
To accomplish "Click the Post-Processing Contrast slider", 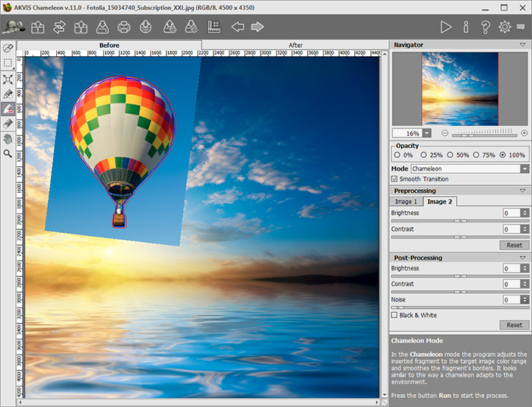I will 460,292.
